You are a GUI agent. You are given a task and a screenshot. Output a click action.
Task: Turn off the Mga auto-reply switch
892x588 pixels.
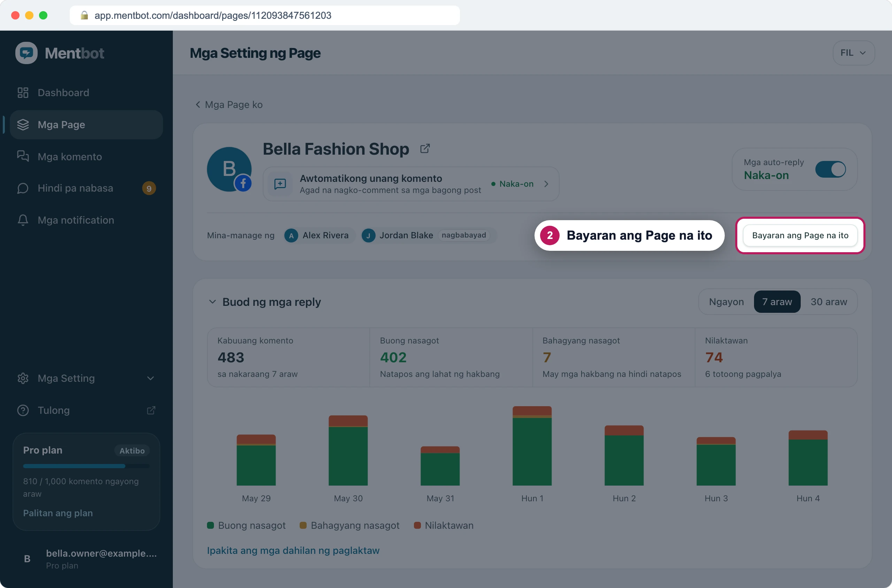[830, 169]
